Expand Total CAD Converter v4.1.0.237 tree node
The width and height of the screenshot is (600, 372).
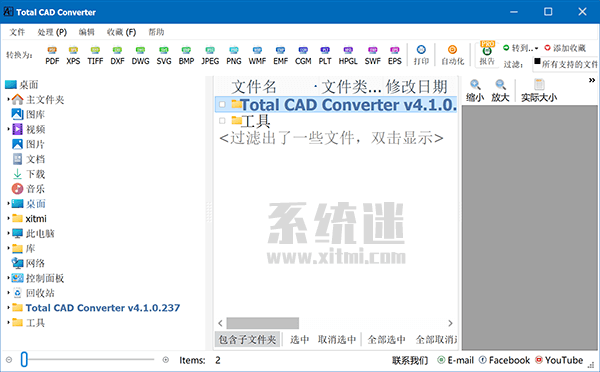(x=8, y=308)
